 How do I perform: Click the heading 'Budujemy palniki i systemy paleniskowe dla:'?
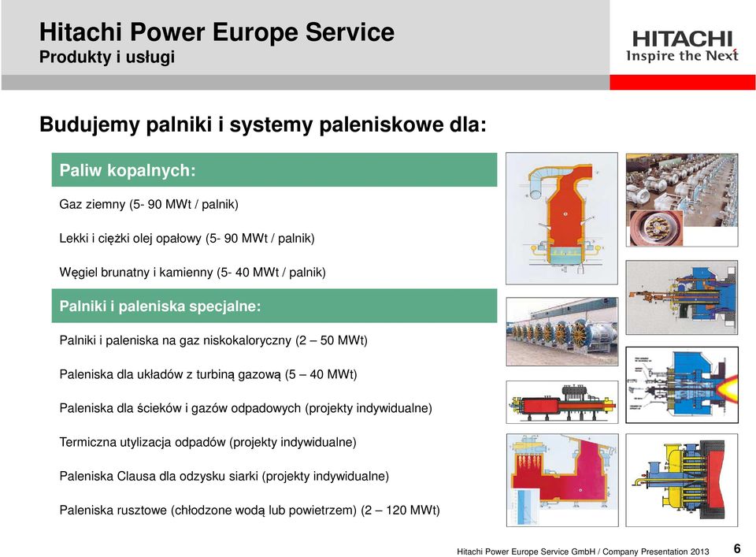[x=263, y=124]
